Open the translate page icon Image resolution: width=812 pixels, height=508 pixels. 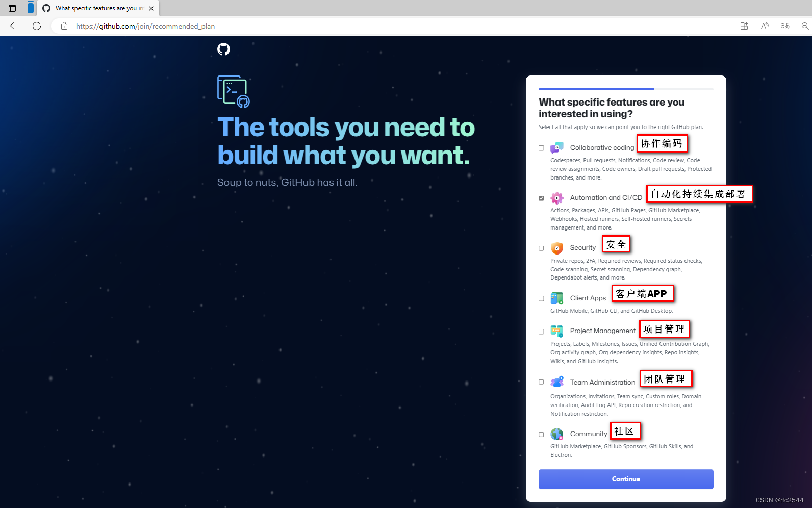[x=785, y=26]
